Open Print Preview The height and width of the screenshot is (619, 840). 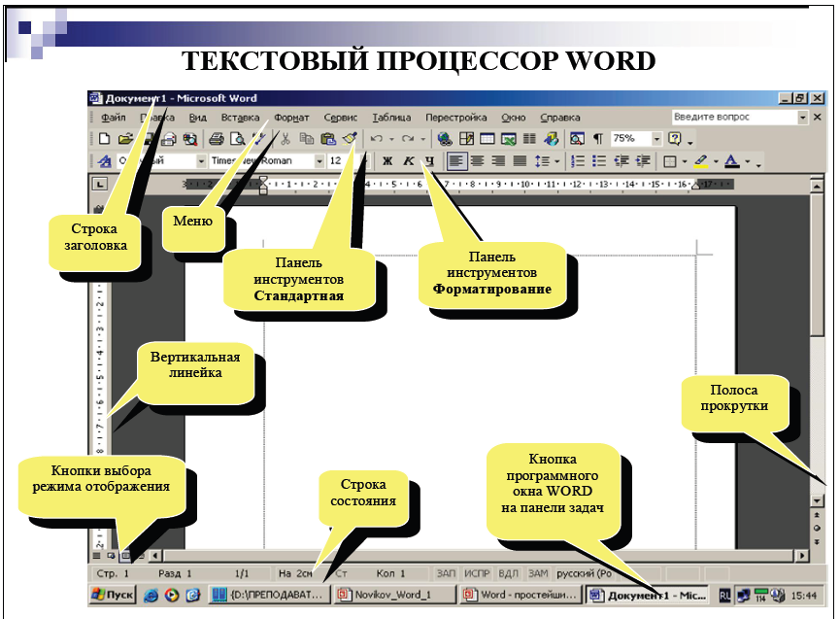tap(237, 139)
